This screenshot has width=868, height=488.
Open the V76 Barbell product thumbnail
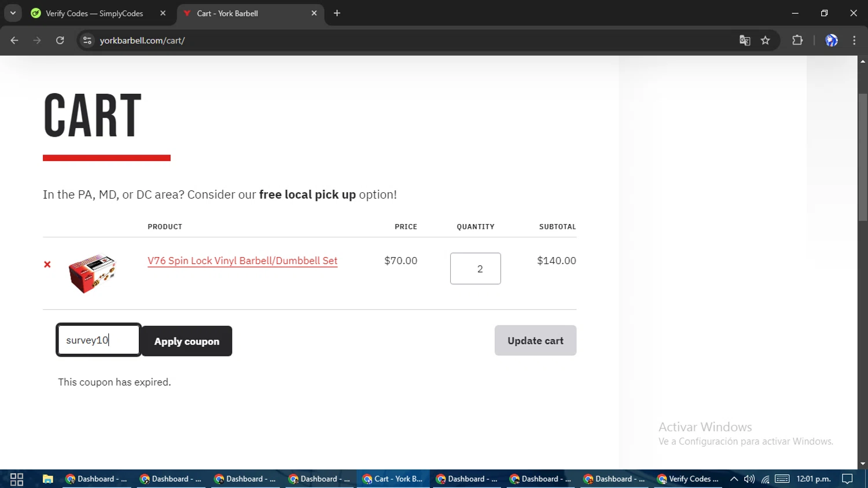coord(92,273)
